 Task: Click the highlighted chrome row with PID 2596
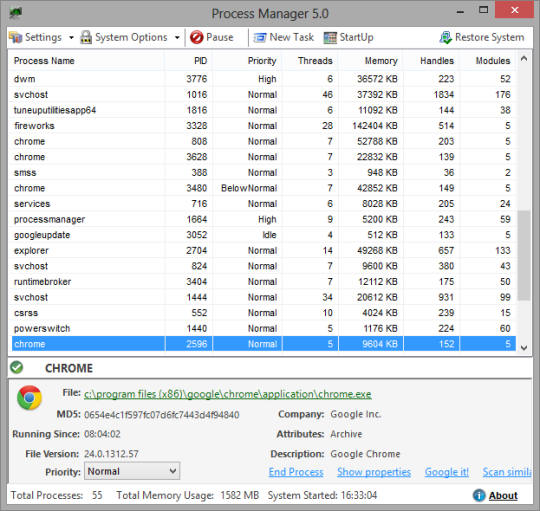point(263,344)
